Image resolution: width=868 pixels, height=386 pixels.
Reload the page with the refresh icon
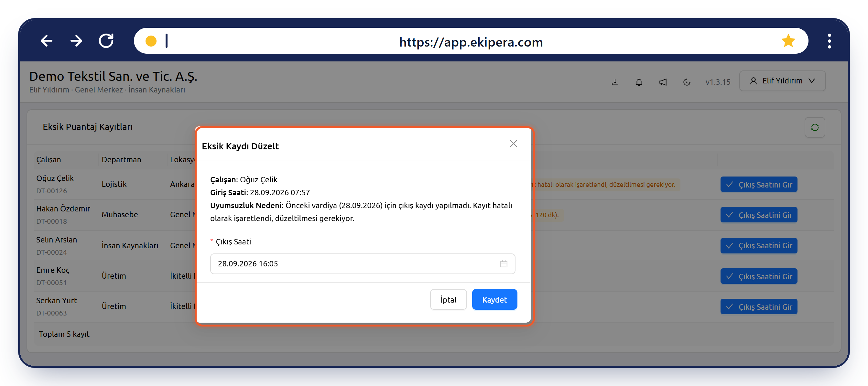pos(106,41)
